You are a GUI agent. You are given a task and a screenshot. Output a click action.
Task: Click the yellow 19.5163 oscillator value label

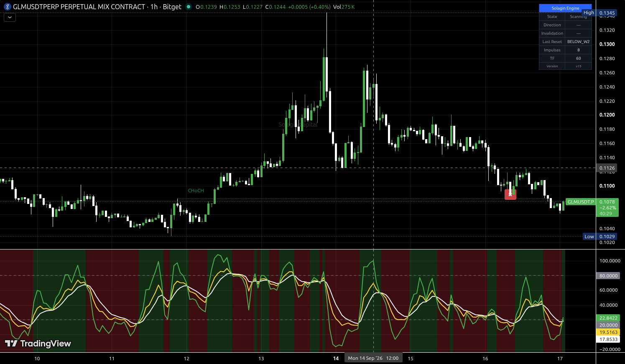pyautogui.click(x=608, y=332)
